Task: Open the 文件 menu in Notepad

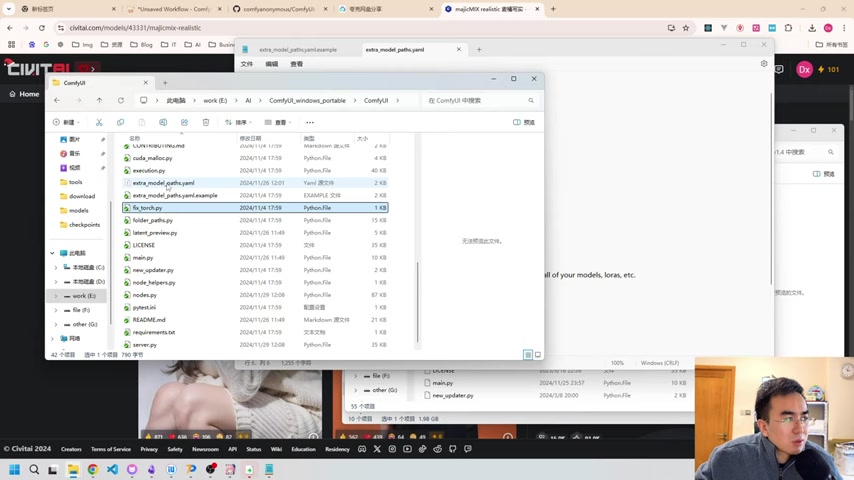Action: click(x=247, y=64)
